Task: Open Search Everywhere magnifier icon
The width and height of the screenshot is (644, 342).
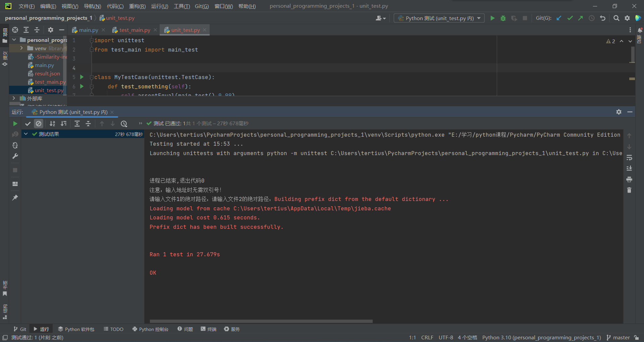Action: pos(616,18)
